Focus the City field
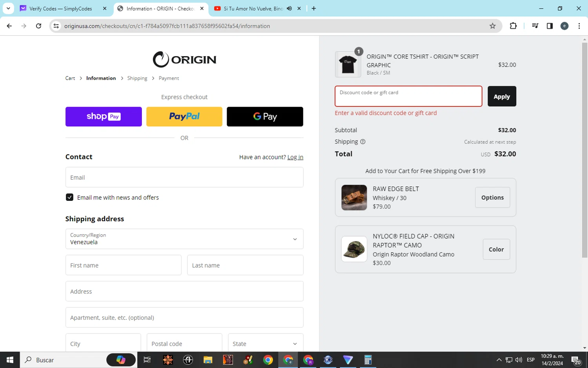Image resolution: width=588 pixels, height=368 pixels. click(x=103, y=342)
